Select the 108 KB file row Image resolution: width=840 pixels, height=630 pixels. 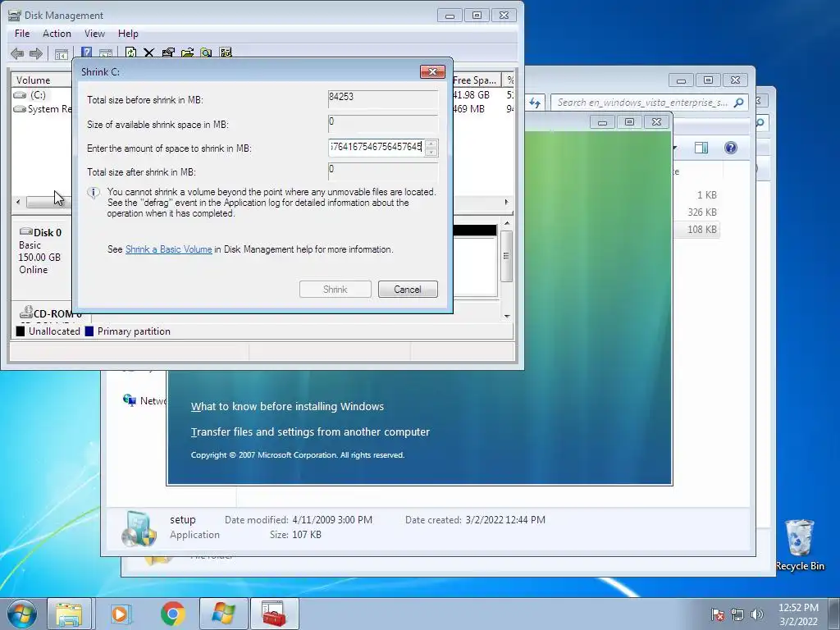tap(696, 230)
